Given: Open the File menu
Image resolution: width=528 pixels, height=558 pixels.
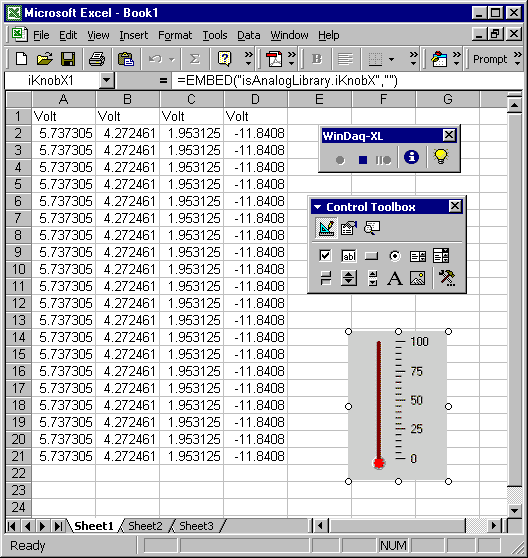Looking at the screenshot, I should tap(41, 35).
